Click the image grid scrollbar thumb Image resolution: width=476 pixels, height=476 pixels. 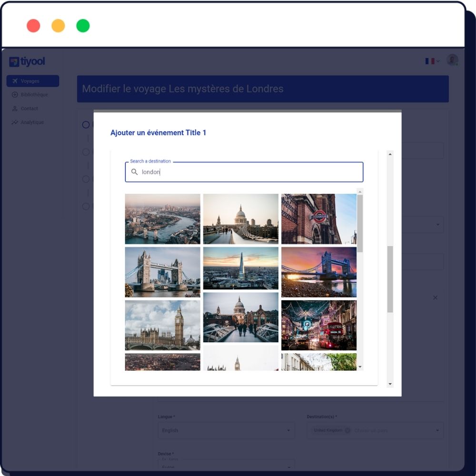[360, 223]
